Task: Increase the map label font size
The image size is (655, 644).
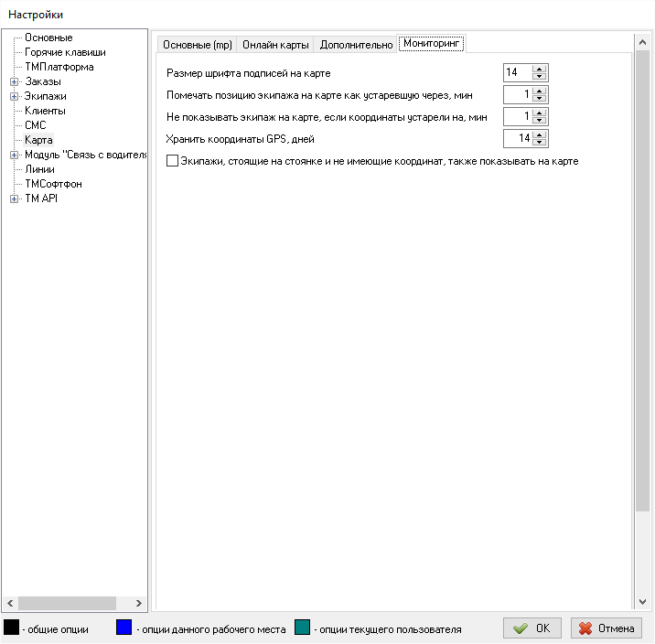Action: click(x=540, y=69)
